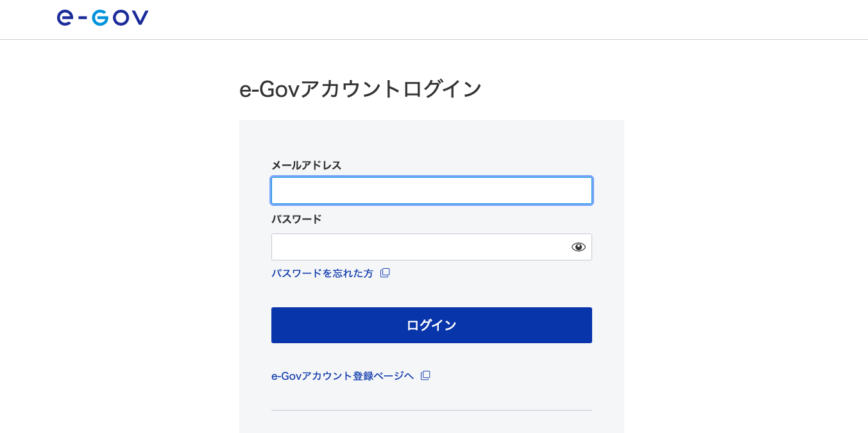Click the letter V in the e-Gov logo
Viewport: 868px width, 433px height.
click(x=140, y=18)
